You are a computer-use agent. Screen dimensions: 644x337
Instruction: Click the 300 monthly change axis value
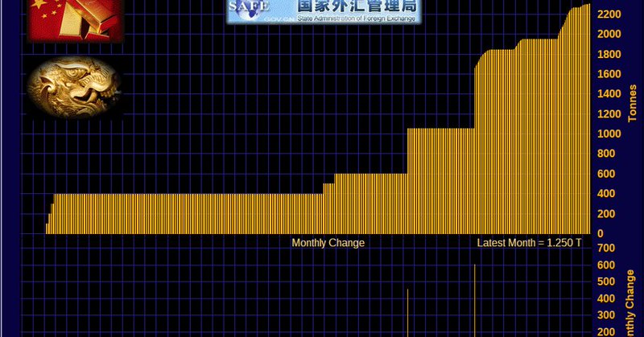606,315
